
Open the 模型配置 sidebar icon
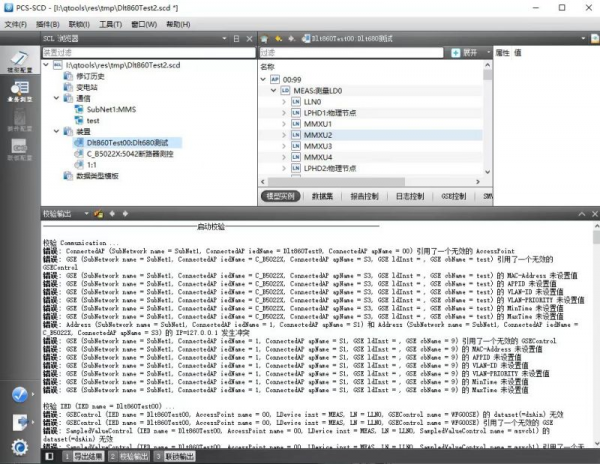pyautogui.click(x=18, y=62)
